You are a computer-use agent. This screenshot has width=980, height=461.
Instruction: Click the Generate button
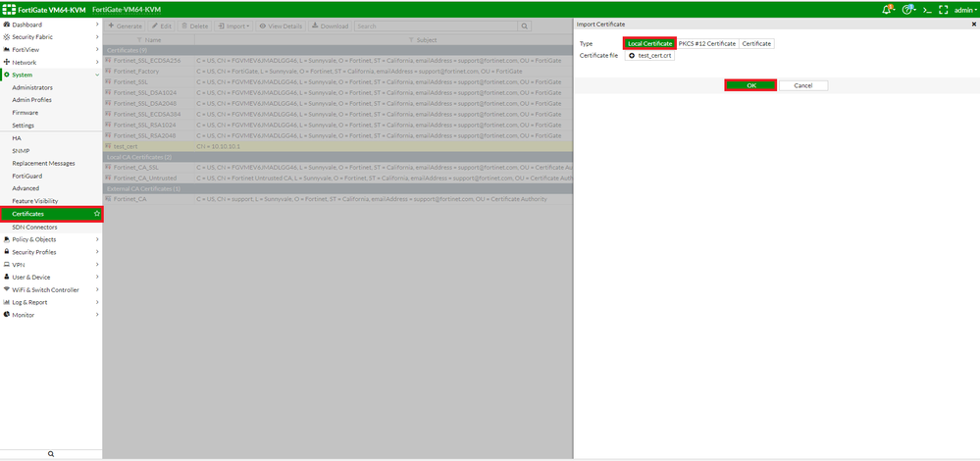[125, 26]
